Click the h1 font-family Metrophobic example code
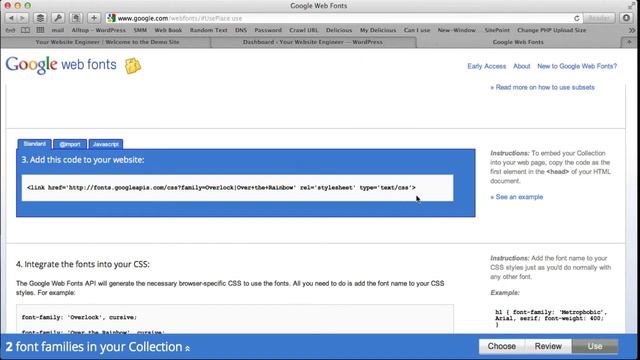Screen dimensions: 640x360 pyautogui.click(x=551, y=318)
